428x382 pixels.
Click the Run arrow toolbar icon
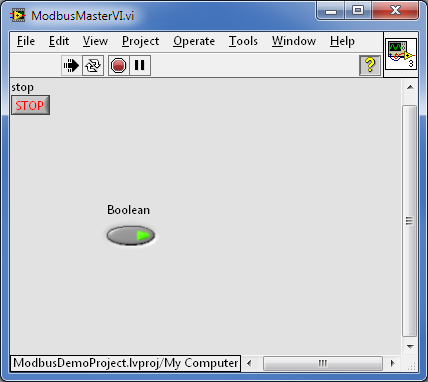71,66
